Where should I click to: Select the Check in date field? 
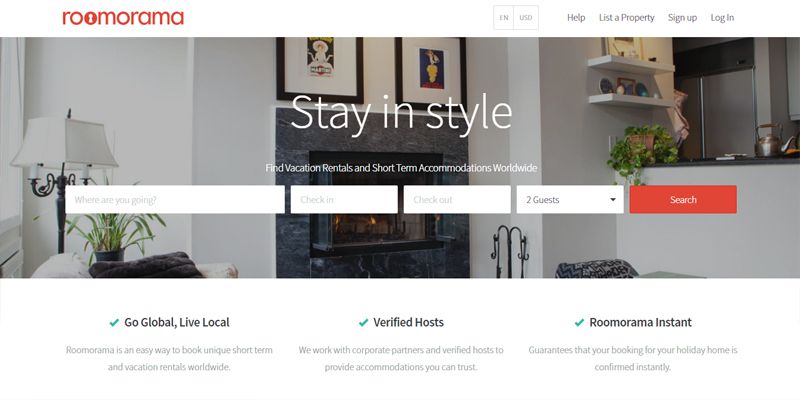point(344,199)
